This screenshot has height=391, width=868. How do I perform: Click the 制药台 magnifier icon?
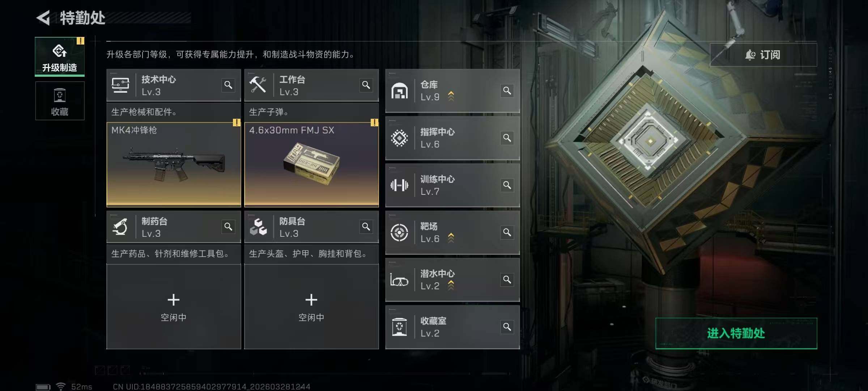tap(228, 227)
